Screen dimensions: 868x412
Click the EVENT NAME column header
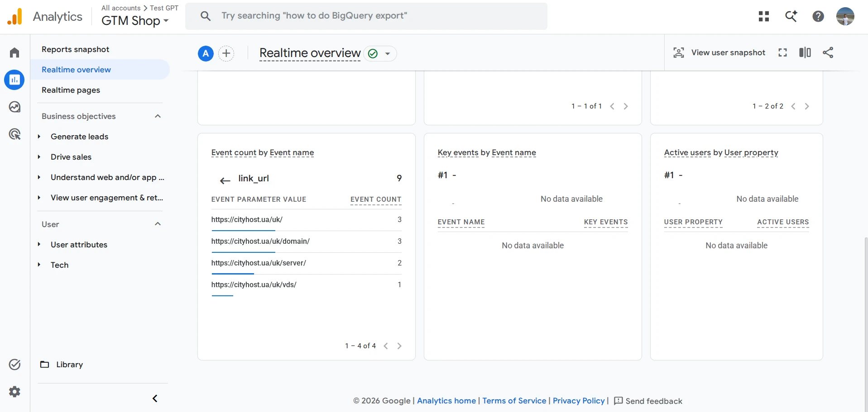click(461, 222)
